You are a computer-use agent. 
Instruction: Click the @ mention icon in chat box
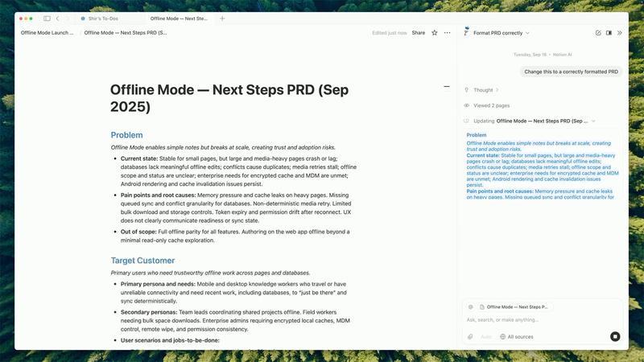click(470, 306)
